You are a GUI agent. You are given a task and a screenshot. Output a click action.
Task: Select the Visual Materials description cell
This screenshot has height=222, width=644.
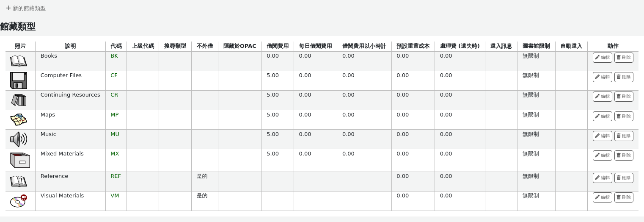pyautogui.click(x=70, y=201)
